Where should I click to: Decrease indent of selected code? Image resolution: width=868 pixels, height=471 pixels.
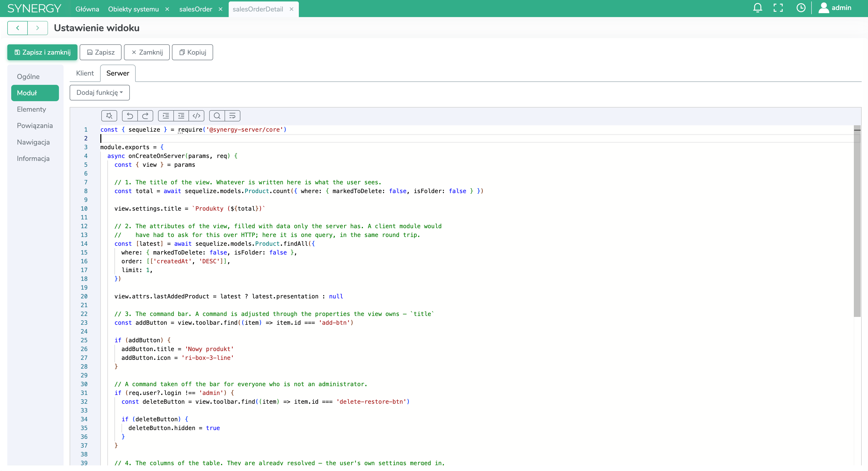pyautogui.click(x=181, y=116)
